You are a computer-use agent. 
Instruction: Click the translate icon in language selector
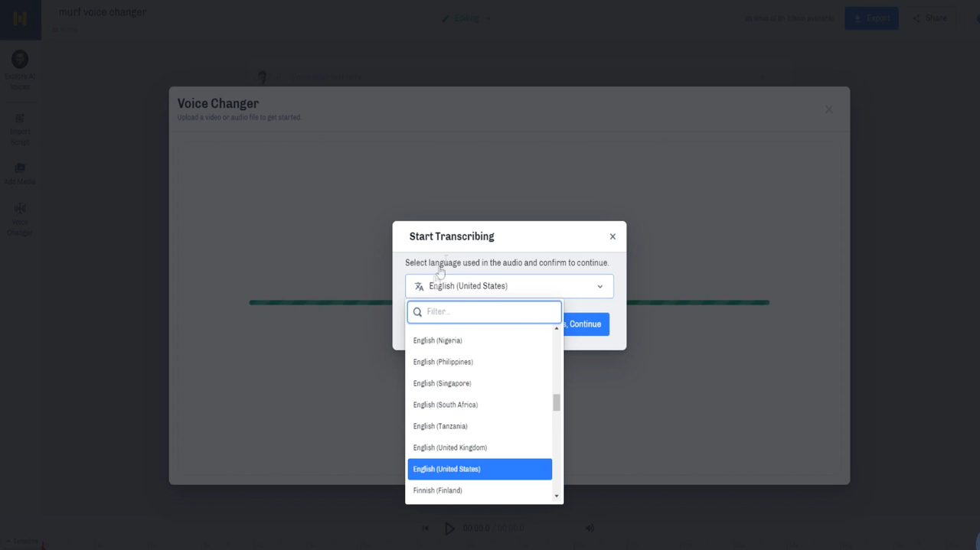click(x=419, y=286)
